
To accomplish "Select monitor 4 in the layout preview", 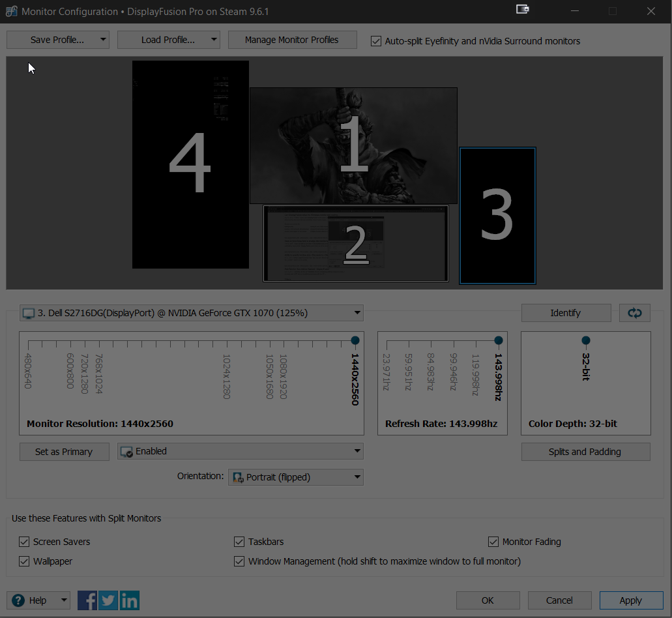I will 190,164.
